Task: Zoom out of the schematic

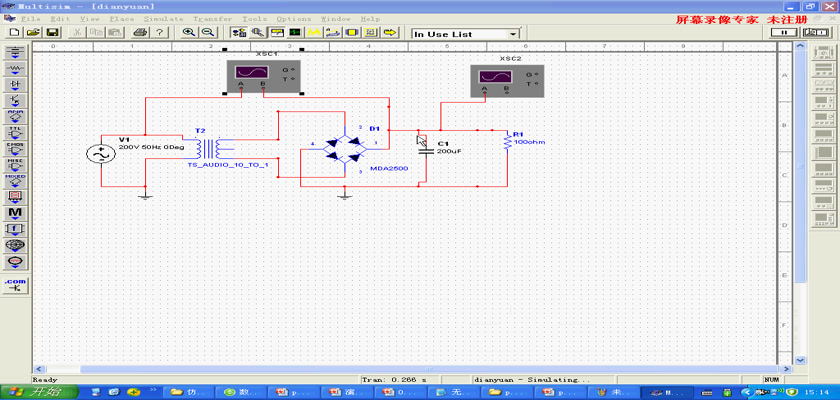Action: (x=207, y=32)
